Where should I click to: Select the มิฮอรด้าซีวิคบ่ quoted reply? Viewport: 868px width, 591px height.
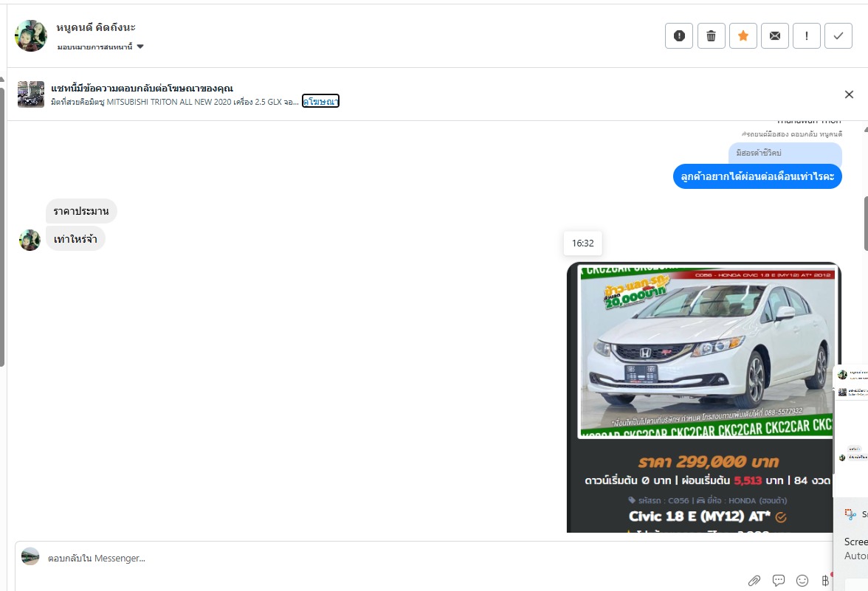785,153
